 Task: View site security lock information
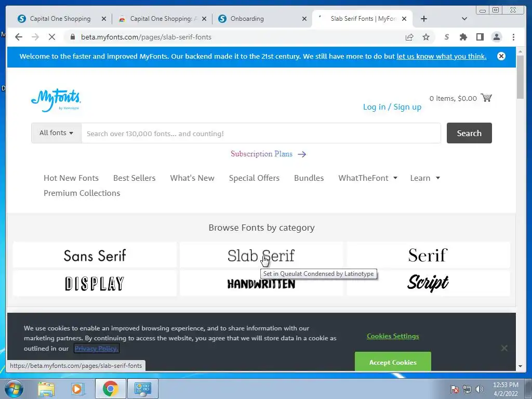pos(72,37)
